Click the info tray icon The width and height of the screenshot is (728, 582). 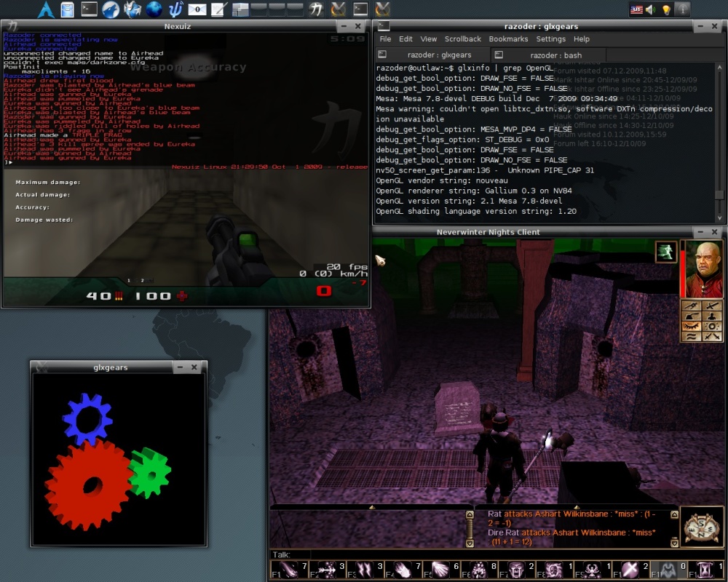682,9
